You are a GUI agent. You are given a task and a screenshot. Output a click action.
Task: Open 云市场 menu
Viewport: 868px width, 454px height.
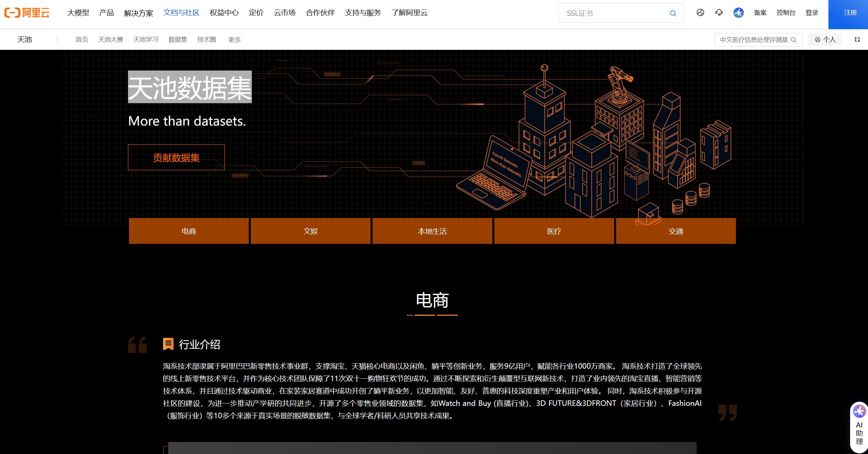(x=285, y=13)
